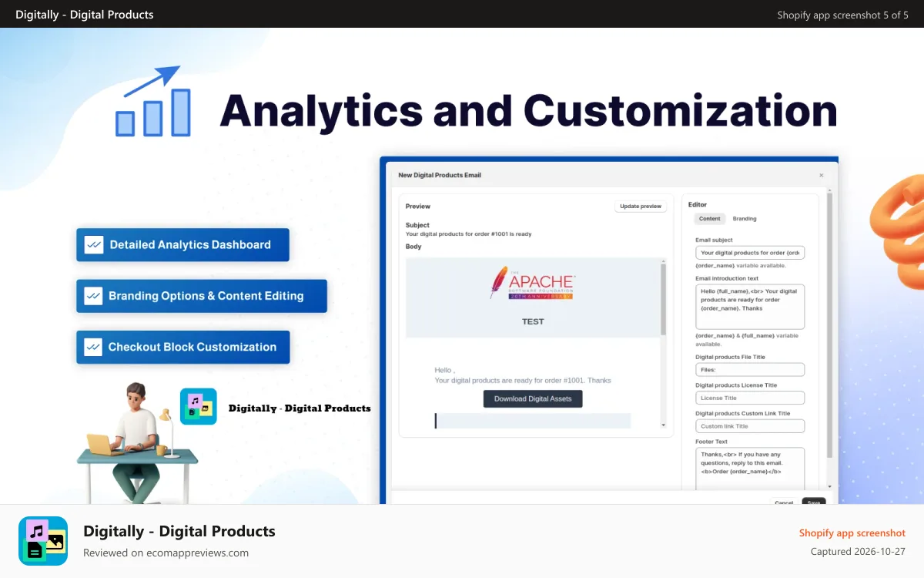Viewport: 924px width, 578px height.
Task: Click the Email introduction text area
Action: click(x=750, y=307)
